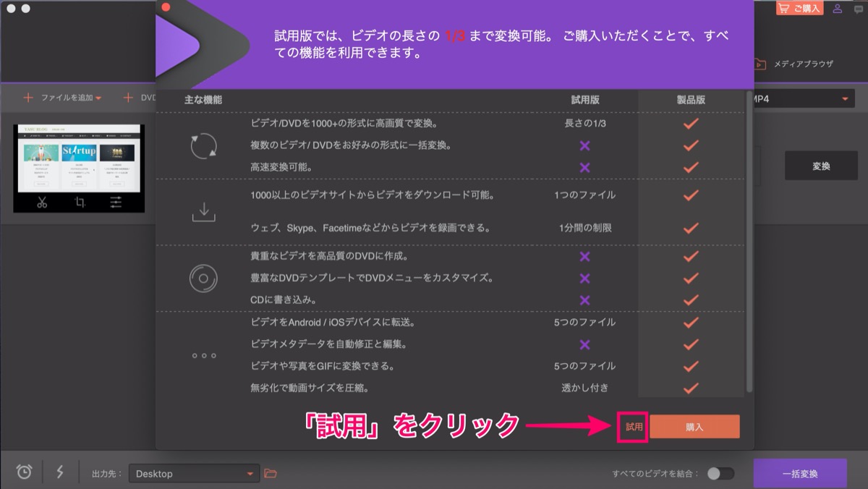Open the effects adjustment sliders icon
Viewport: 868px width, 489px height.
click(x=116, y=203)
